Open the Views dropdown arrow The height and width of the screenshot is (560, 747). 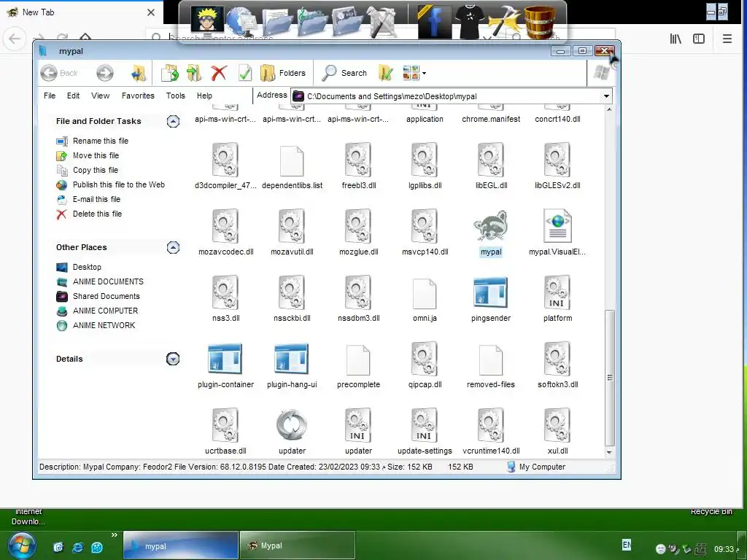(x=424, y=74)
